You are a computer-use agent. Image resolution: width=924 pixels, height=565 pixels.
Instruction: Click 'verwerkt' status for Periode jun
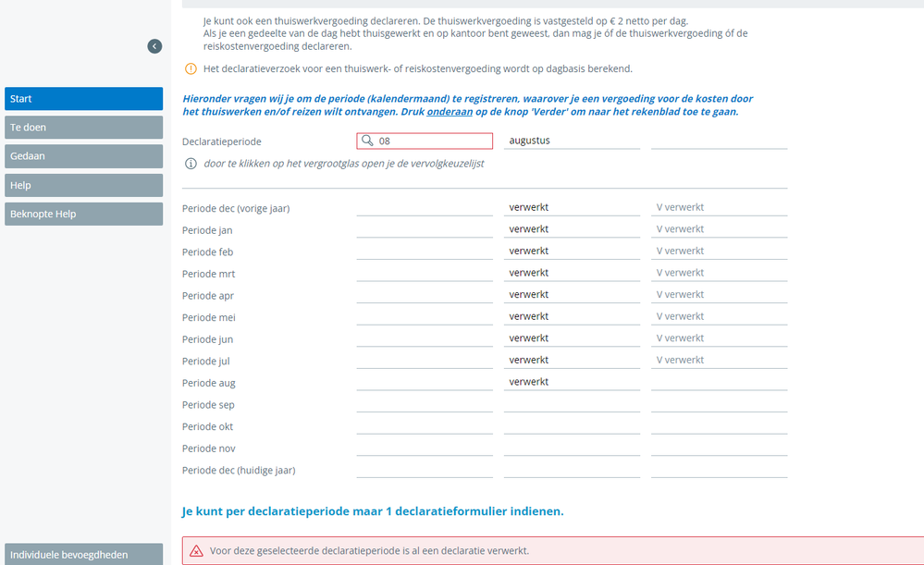[x=572, y=338]
